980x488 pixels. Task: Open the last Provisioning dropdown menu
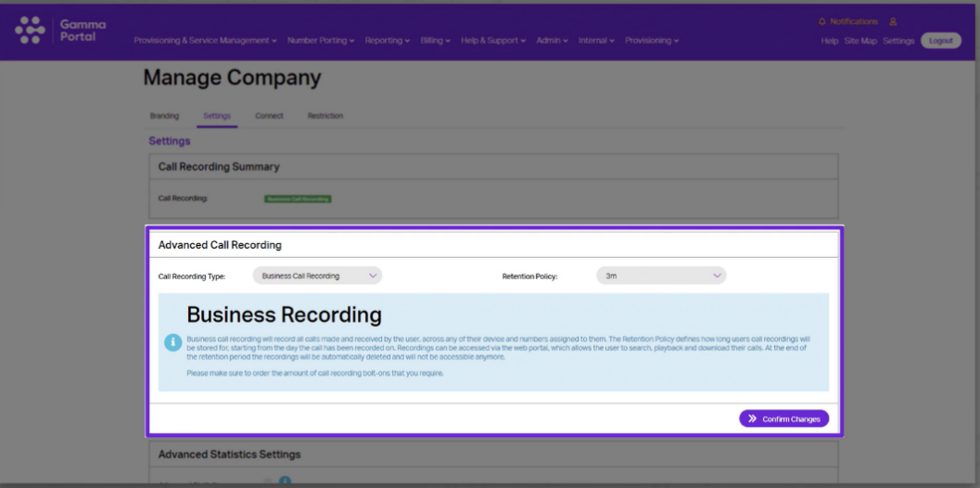pyautogui.click(x=652, y=41)
